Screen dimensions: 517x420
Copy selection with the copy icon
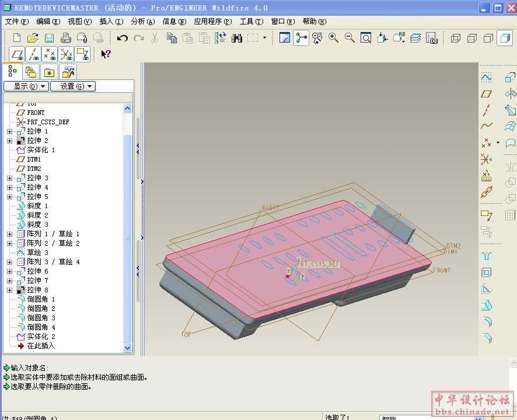172,38
